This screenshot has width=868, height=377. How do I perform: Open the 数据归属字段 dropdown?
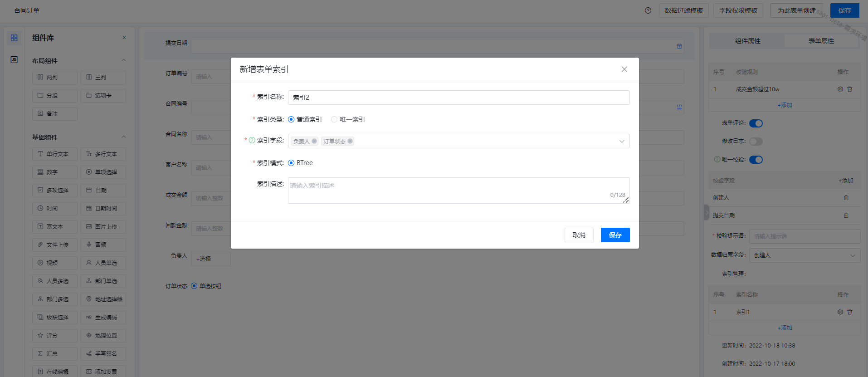[805, 255]
